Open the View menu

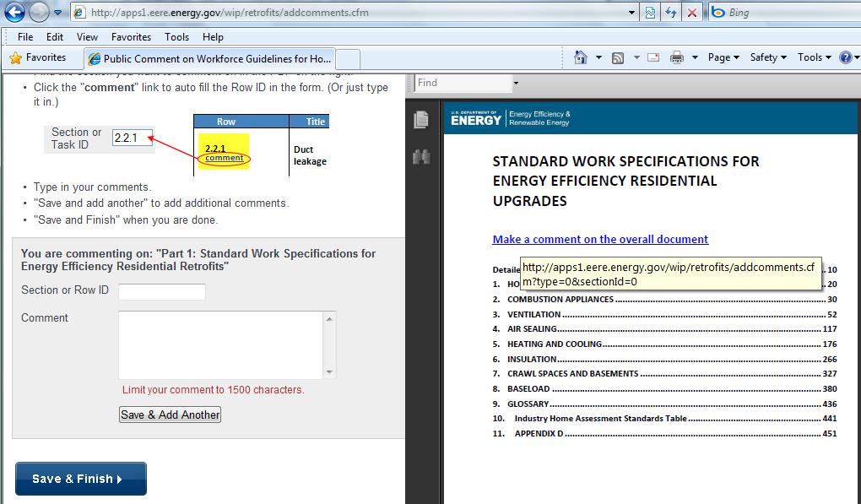click(87, 37)
